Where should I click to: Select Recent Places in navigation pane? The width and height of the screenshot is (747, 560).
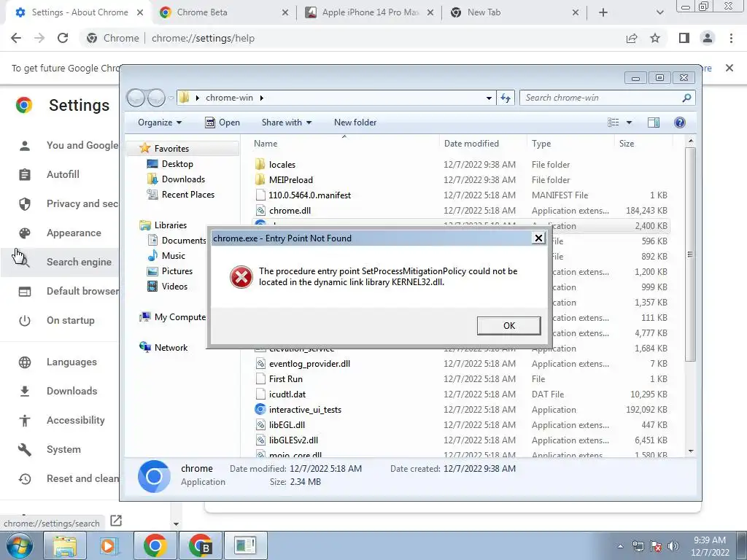pyautogui.click(x=181, y=194)
